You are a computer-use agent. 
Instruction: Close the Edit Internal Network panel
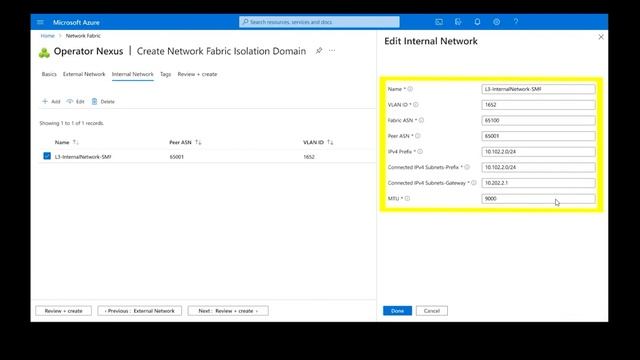[x=601, y=37]
